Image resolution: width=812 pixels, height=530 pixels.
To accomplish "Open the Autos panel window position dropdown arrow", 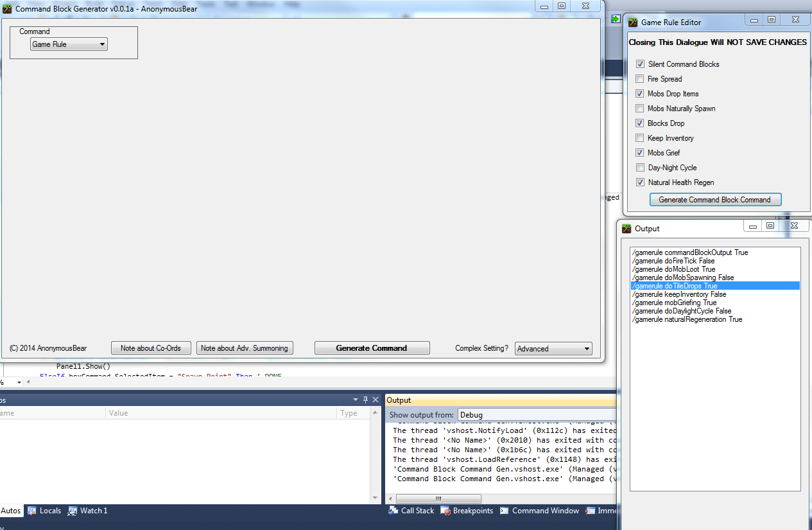I will tap(356, 399).
